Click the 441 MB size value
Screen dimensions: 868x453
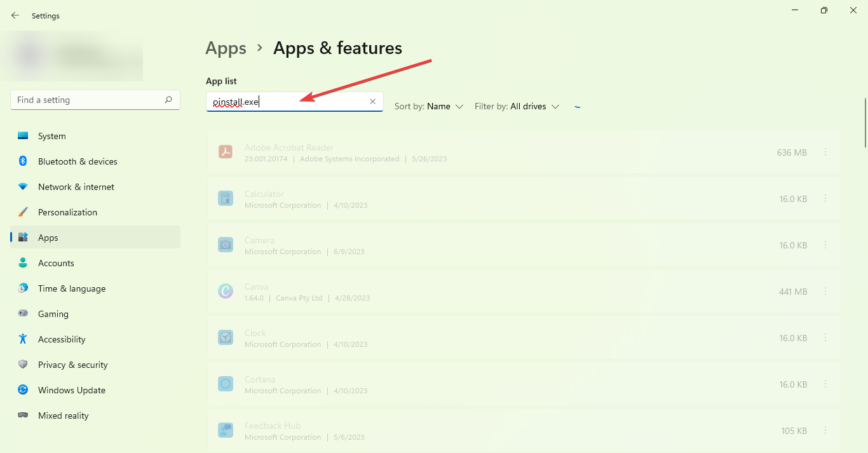coord(793,292)
